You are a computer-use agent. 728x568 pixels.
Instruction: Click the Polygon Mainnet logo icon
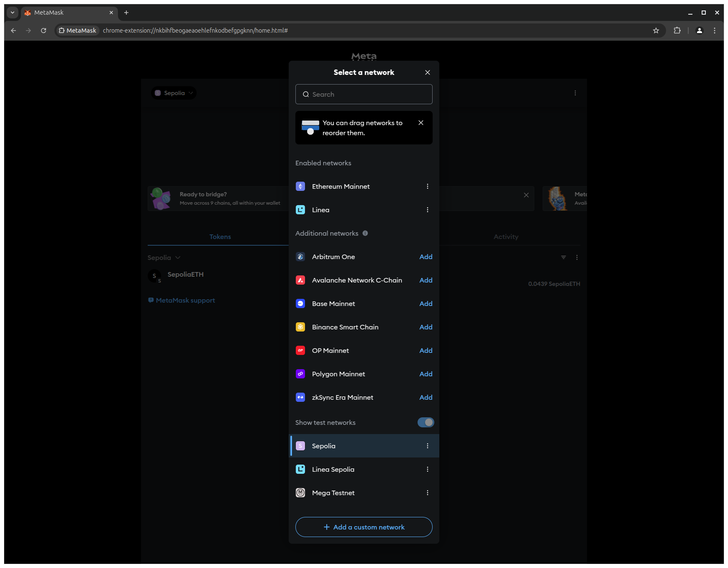(x=300, y=374)
